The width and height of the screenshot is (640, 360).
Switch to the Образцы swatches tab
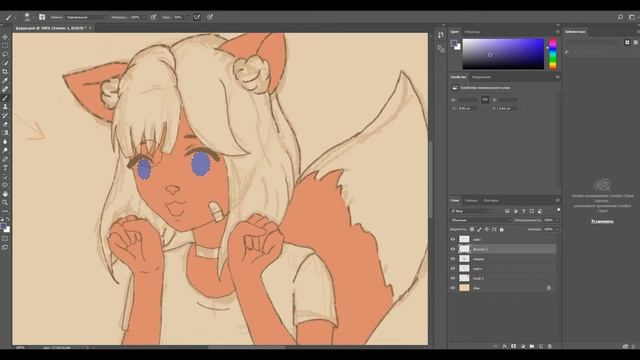coord(472,32)
